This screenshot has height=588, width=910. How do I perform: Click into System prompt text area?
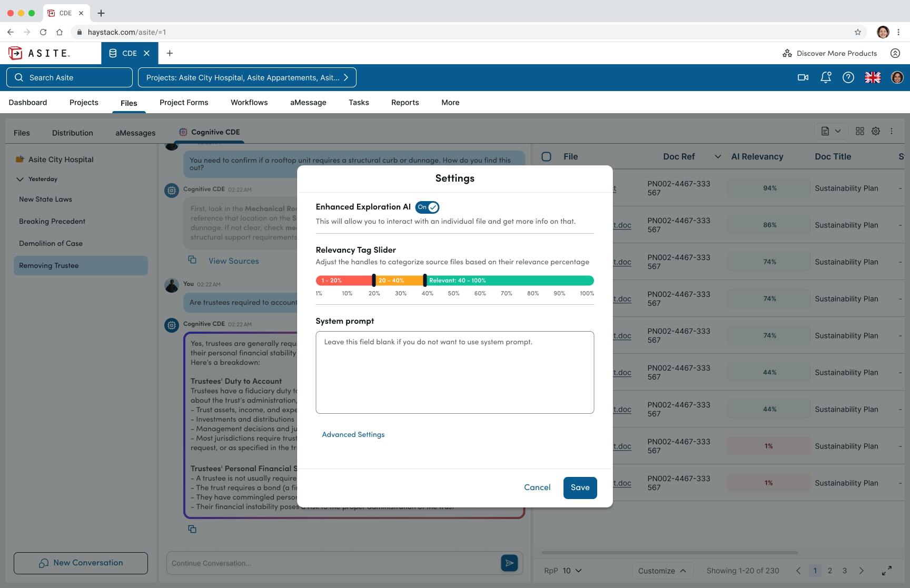[x=455, y=372]
